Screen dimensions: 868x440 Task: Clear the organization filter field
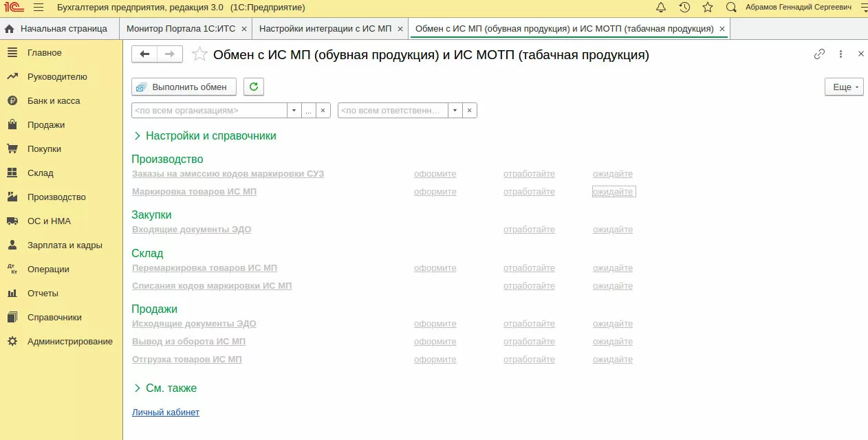tap(323, 110)
